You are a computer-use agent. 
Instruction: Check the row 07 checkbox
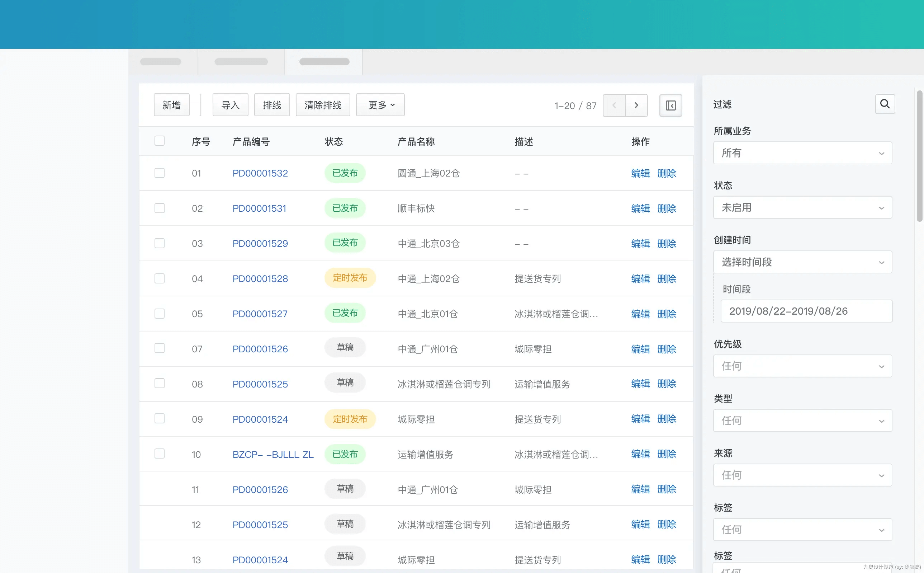point(160,348)
